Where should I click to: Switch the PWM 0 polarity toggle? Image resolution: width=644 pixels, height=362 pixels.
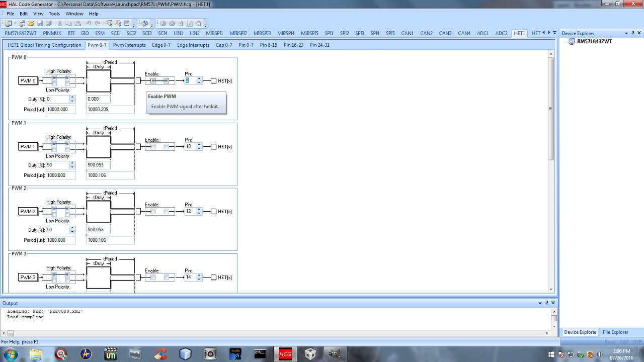60,80
